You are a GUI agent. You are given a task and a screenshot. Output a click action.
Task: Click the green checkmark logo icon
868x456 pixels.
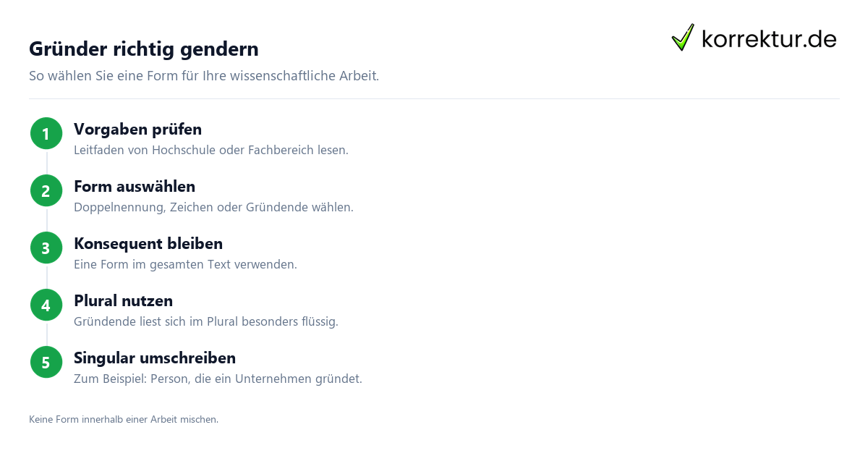pyautogui.click(x=683, y=37)
